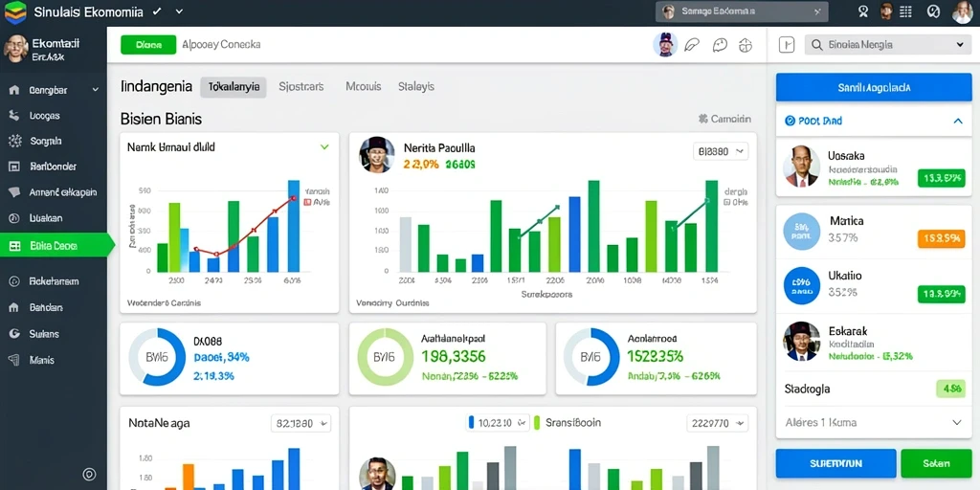Toggle the green Diooa button
This screenshot has height=490, width=980.
coord(148,45)
